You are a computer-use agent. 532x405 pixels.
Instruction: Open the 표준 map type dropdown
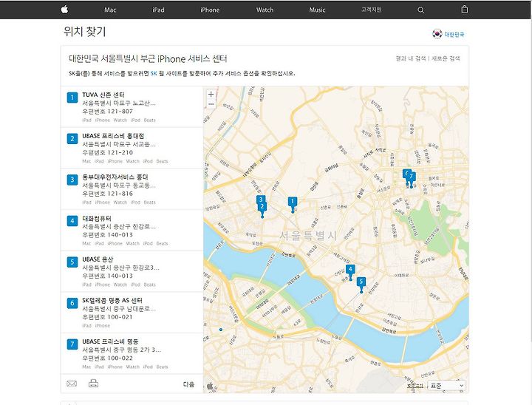446,386
